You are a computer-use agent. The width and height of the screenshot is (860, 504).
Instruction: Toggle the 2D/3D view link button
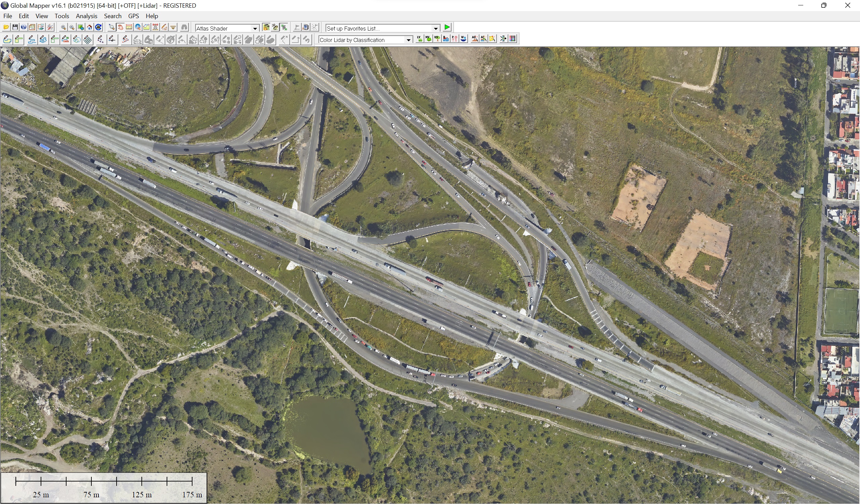[x=284, y=27]
